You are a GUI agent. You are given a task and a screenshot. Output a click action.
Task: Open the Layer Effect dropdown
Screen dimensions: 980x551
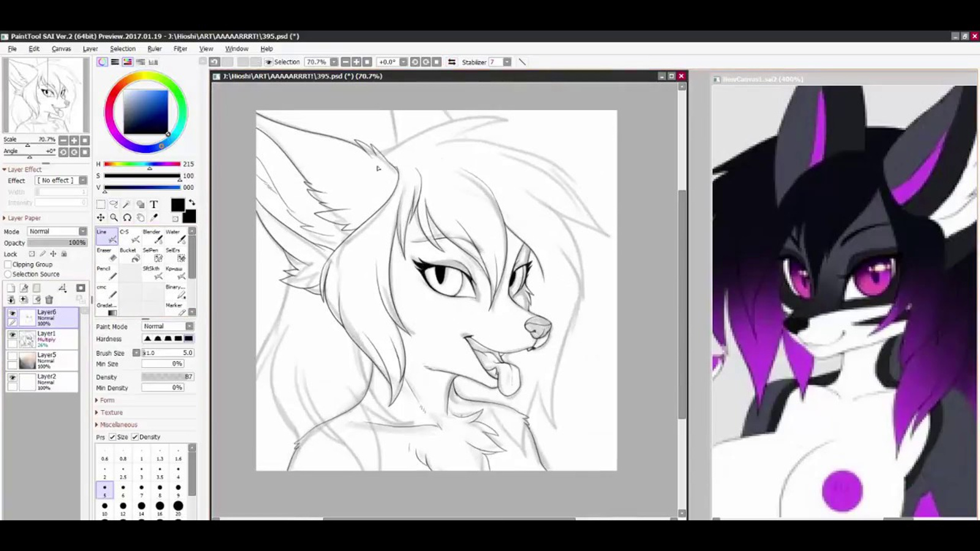(x=61, y=181)
